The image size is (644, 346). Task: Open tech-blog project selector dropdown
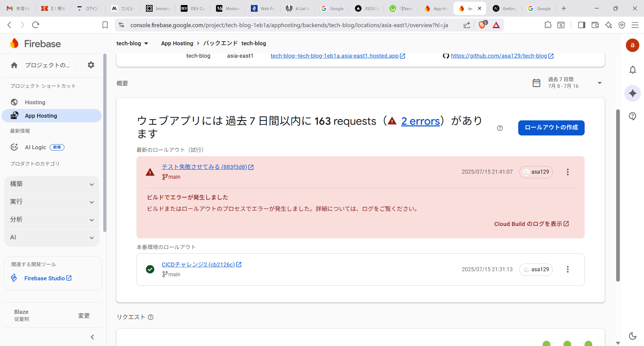132,43
